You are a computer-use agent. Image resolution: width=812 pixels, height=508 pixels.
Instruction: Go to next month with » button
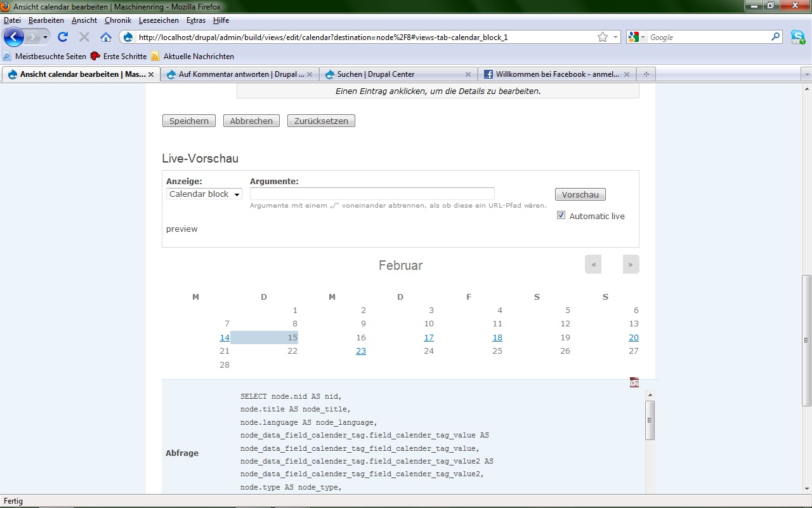(x=631, y=264)
